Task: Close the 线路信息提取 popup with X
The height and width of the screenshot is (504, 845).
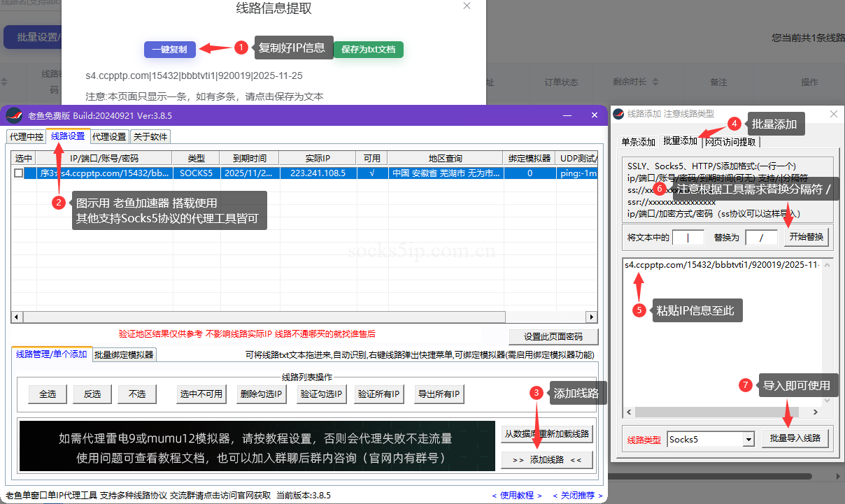Action: pyautogui.click(x=467, y=6)
